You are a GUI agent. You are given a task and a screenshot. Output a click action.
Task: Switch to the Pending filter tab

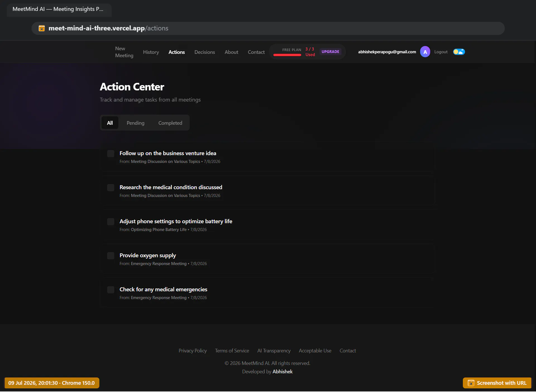[x=135, y=123]
